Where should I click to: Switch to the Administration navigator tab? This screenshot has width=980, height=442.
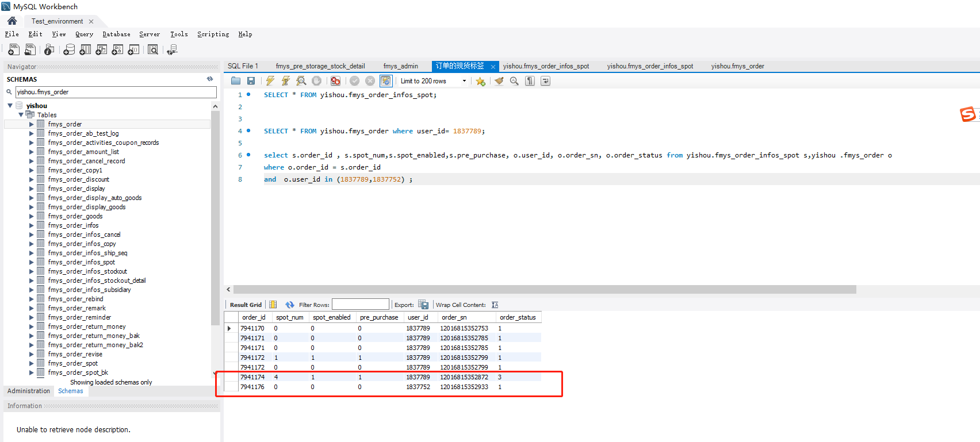[29, 391]
